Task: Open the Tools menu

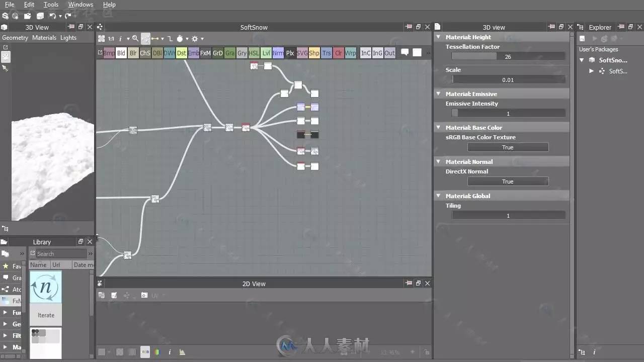Action: tap(51, 5)
